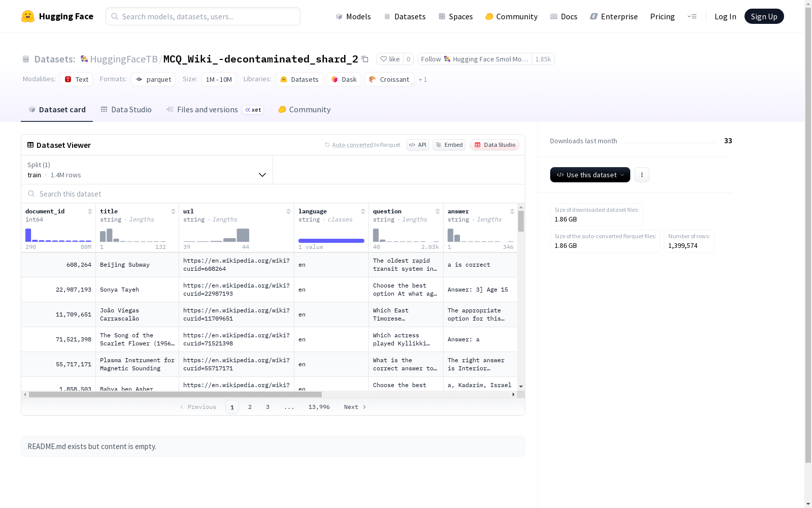Switch to the dataset Community tab
The width and height of the screenshot is (812, 508).
point(304,109)
